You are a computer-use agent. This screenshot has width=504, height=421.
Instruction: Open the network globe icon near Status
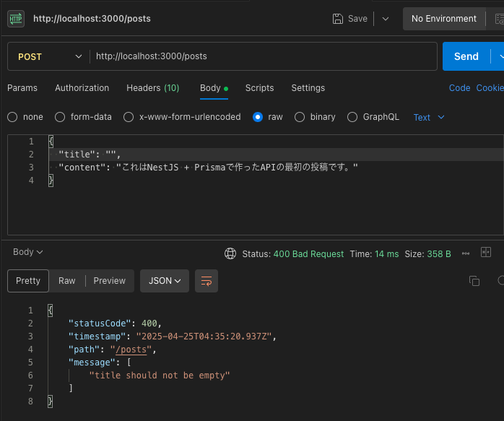pos(230,253)
